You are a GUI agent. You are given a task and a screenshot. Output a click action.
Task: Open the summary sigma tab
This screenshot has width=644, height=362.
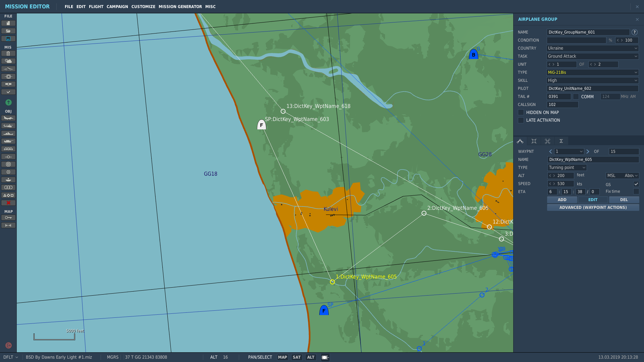pos(561,141)
